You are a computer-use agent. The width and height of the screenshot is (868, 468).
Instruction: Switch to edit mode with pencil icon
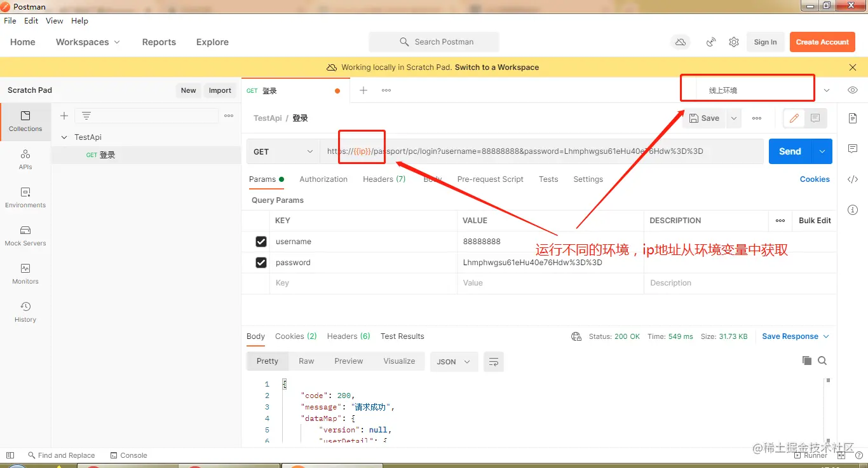(794, 118)
